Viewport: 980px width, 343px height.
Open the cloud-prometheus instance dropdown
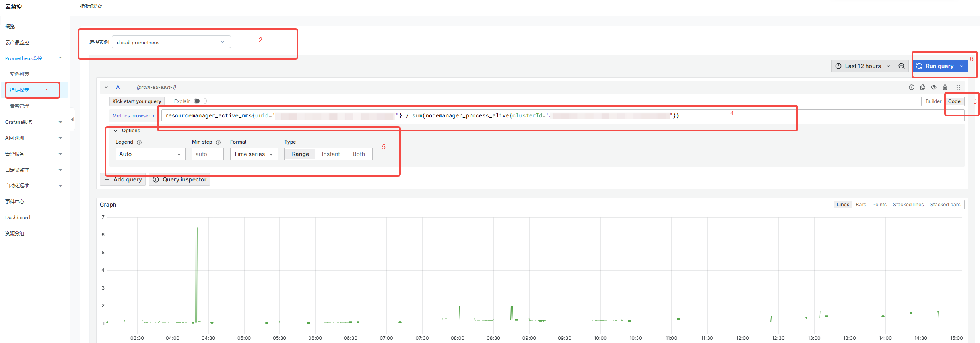[x=171, y=42]
